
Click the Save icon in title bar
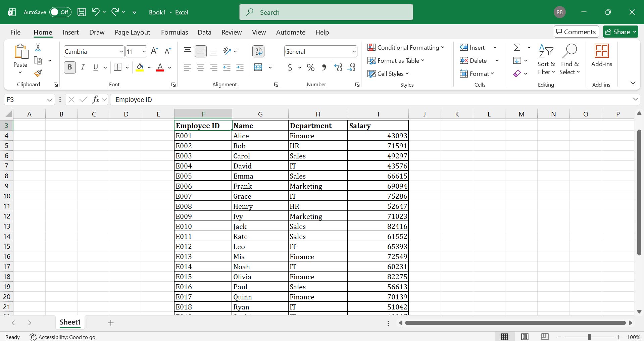tap(82, 12)
